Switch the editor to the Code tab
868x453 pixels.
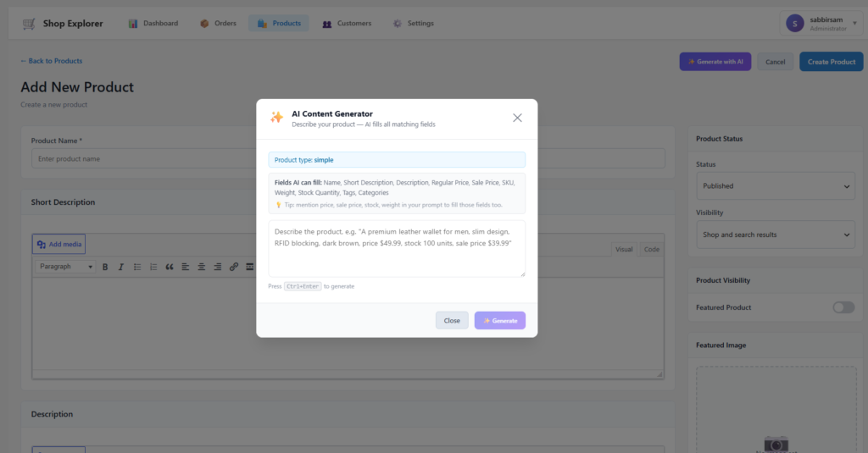point(652,249)
